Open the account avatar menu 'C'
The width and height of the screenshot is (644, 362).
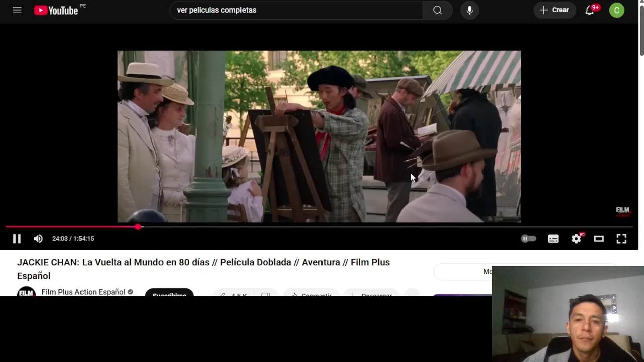(x=616, y=10)
